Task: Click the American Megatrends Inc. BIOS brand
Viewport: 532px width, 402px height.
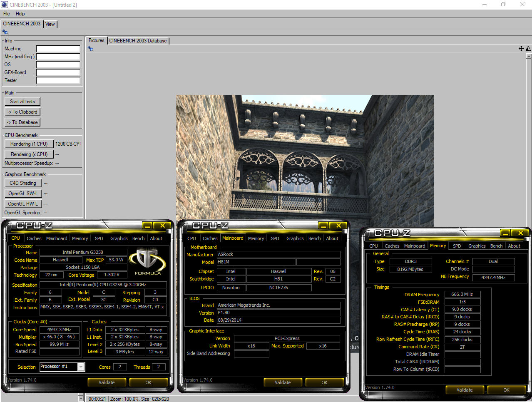Action: 278,305
